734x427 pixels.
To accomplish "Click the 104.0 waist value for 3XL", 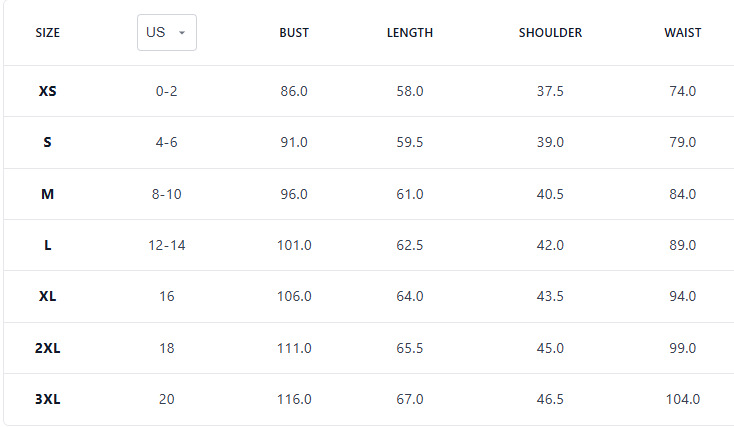I will click(x=683, y=399).
